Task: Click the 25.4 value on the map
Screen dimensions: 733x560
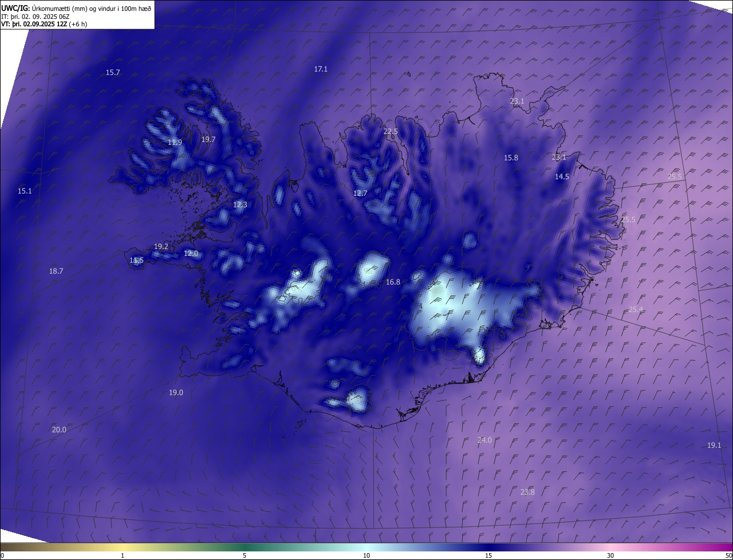Action: pyautogui.click(x=636, y=309)
